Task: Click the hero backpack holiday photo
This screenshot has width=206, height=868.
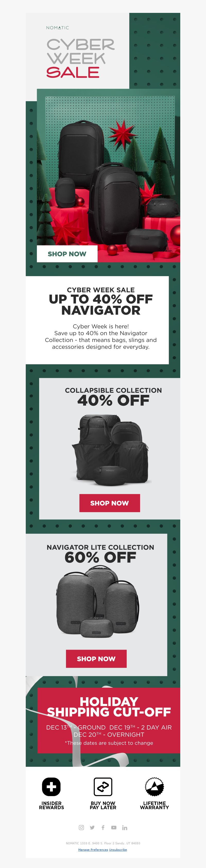Action: 108,175
